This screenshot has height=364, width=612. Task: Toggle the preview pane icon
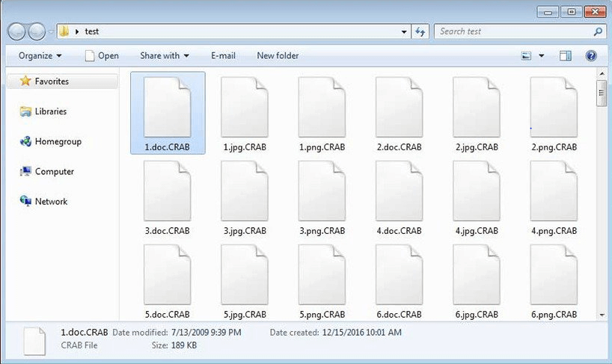coord(566,56)
